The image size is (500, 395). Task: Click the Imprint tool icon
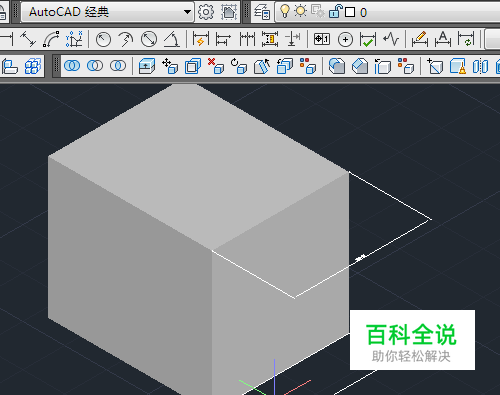(435, 66)
